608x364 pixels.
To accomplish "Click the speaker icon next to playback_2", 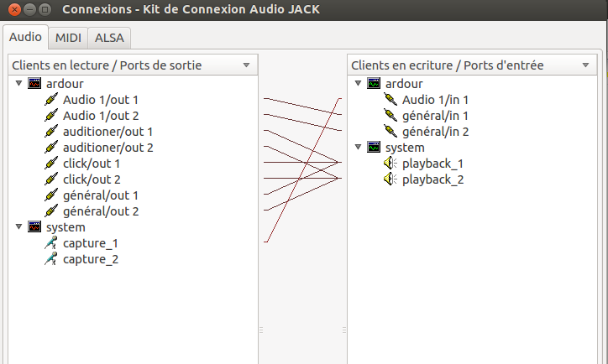I will pyautogui.click(x=390, y=179).
